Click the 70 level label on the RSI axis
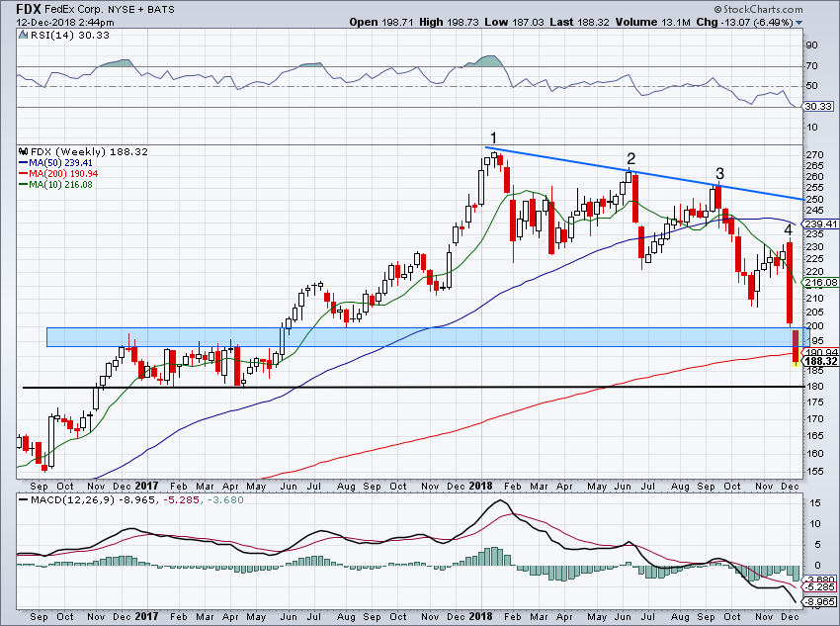840x626 pixels. (x=812, y=66)
